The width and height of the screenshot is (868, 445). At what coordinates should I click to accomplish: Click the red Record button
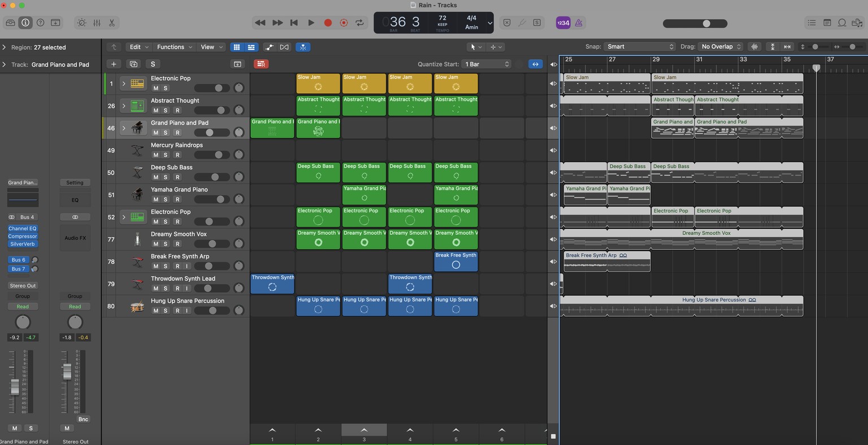[328, 23]
